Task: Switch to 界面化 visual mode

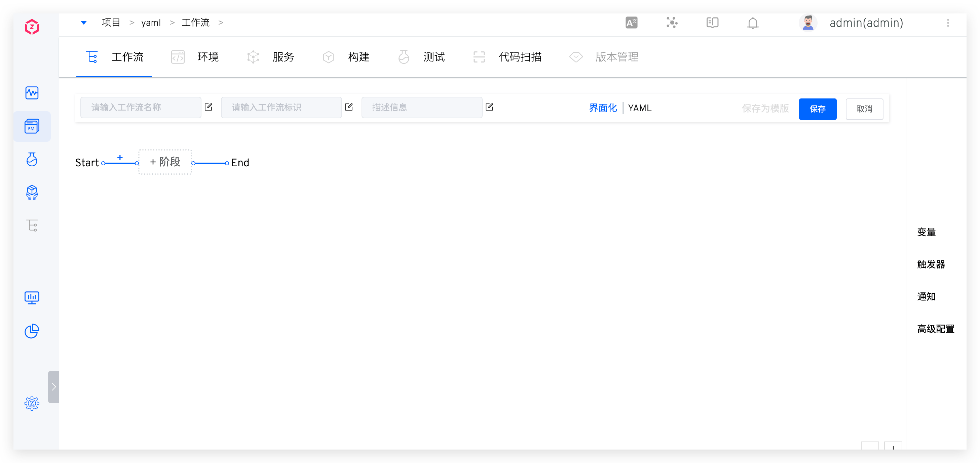Action: tap(603, 108)
